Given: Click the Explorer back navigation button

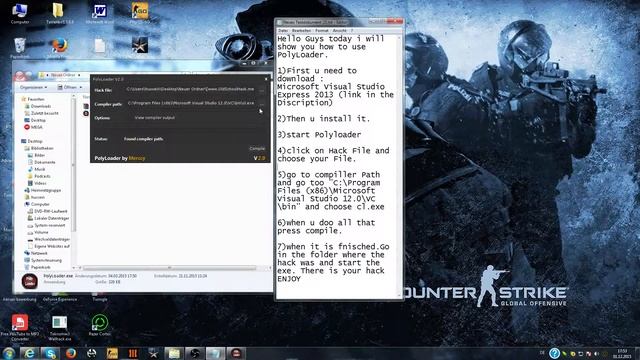Looking at the screenshot, I should click(x=20, y=76).
